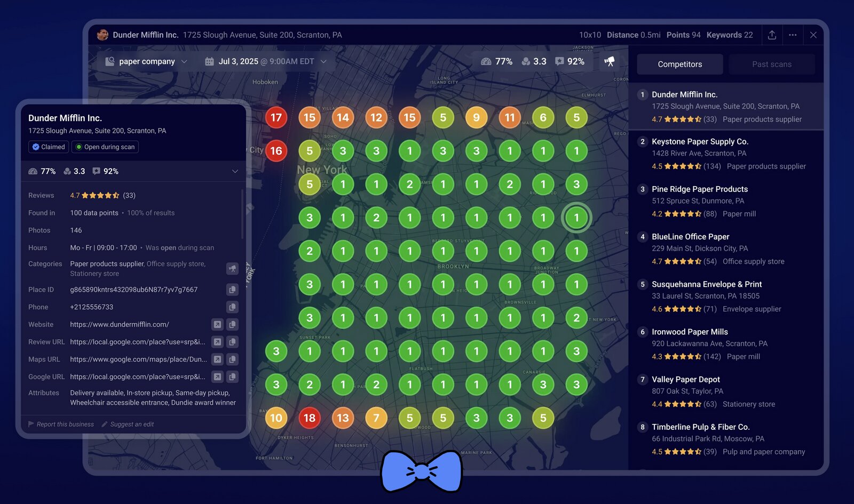Close the scan window with X
Viewport: 854px width, 504px height.
tap(813, 35)
